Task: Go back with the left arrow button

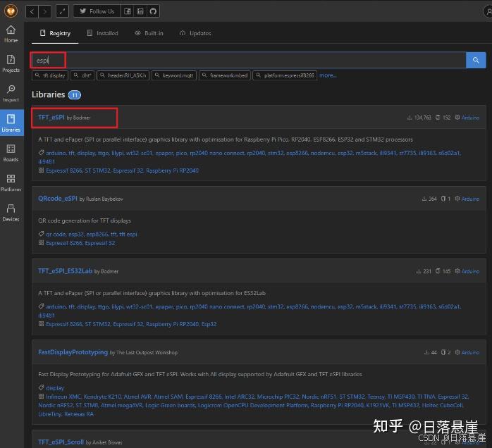Action: coord(32,11)
